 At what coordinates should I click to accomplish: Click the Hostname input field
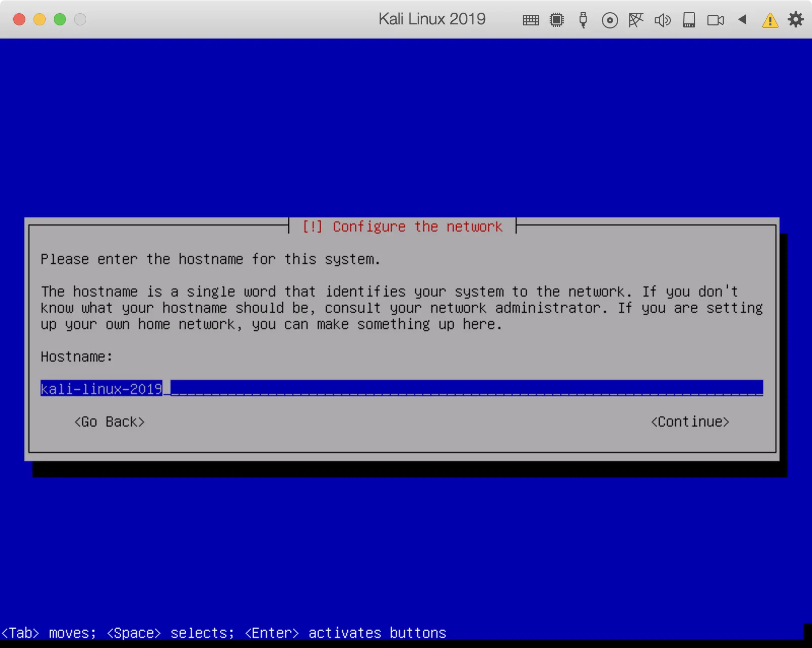click(402, 388)
